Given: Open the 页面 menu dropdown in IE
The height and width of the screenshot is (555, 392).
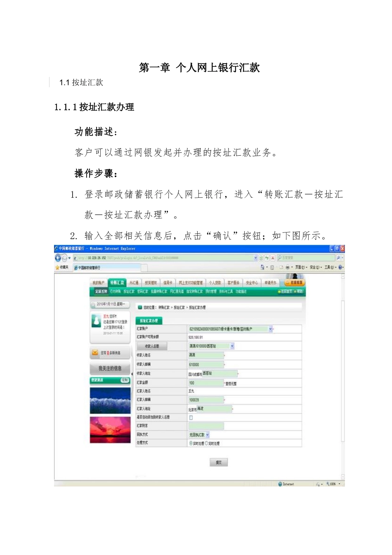Looking at the screenshot, I should (x=301, y=268).
